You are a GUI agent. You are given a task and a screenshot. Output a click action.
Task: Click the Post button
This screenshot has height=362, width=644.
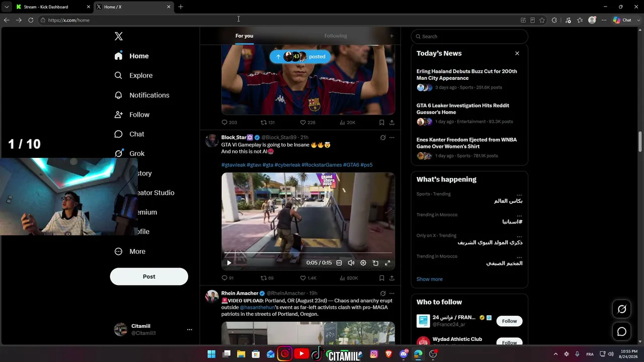pyautogui.click(x=149, y=277)
